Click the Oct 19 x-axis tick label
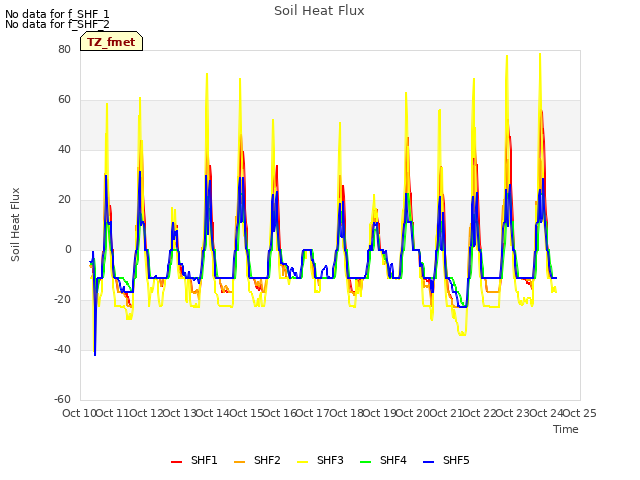 (x=380, y=413)
